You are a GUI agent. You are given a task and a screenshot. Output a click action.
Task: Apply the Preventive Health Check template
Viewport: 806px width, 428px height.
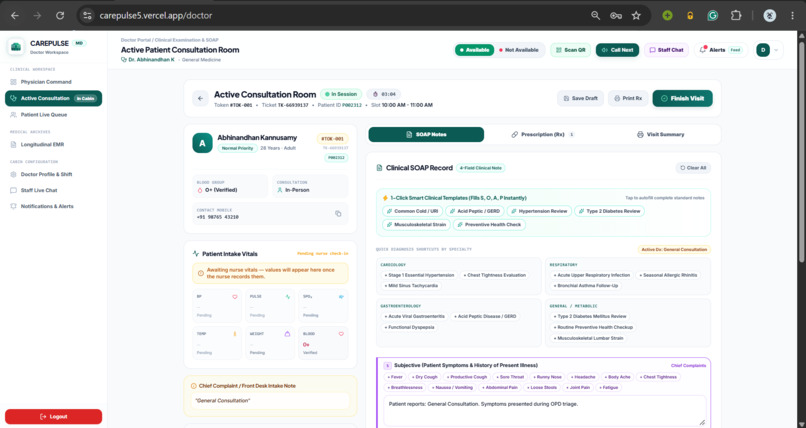(489, 225)
